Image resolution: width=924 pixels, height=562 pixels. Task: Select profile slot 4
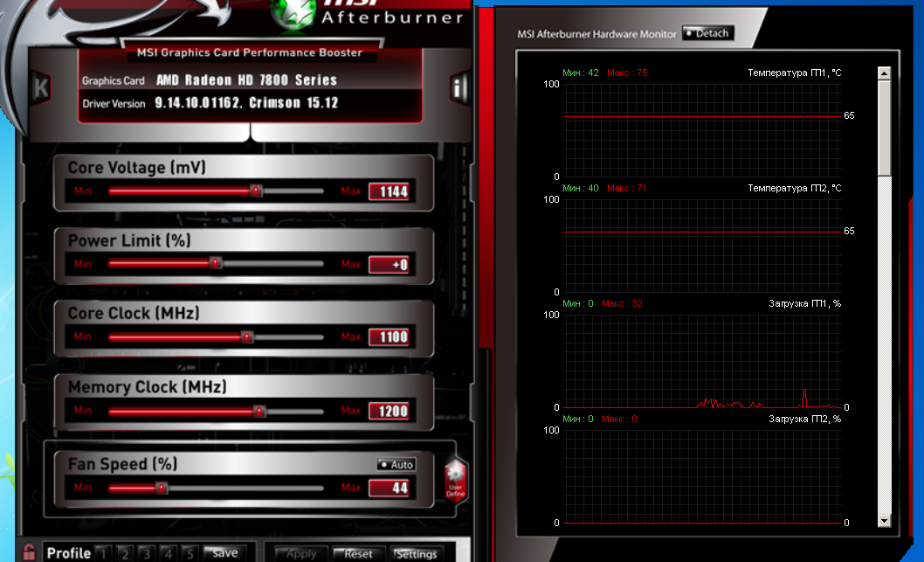tap(169, 554)
